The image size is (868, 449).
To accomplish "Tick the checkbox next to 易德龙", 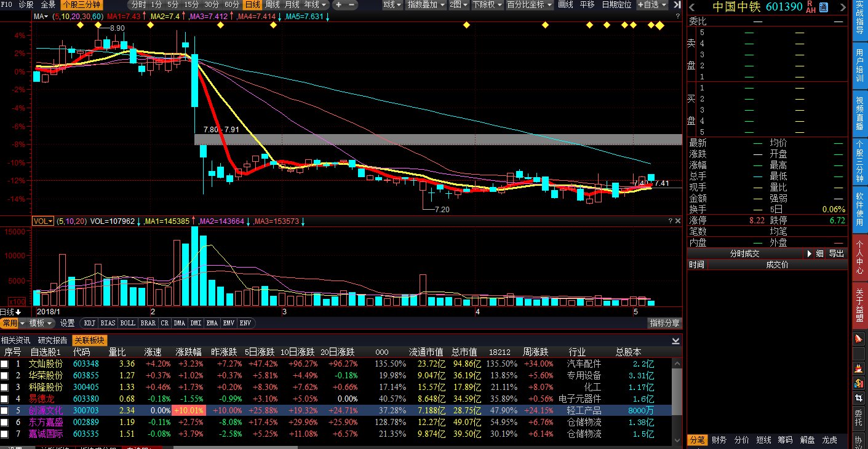I will (x=5, y=399).
